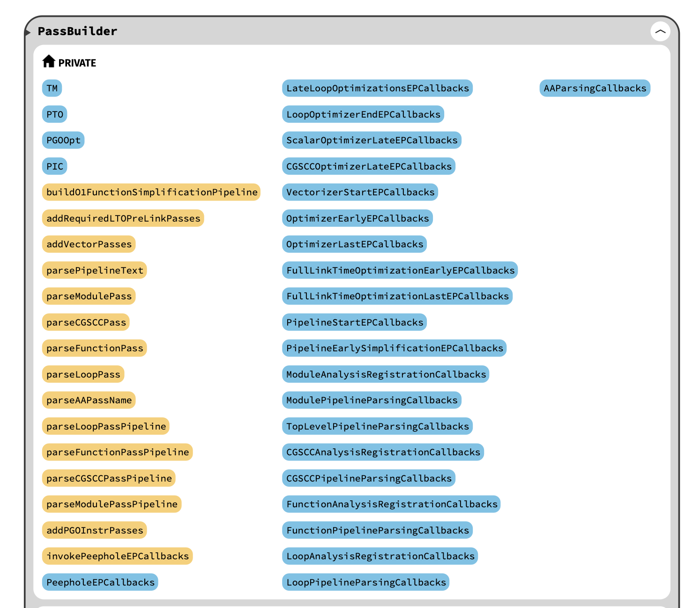Click the small triangle left of PassBuilder
Screen dimensions: 700x608
(28, 32)
